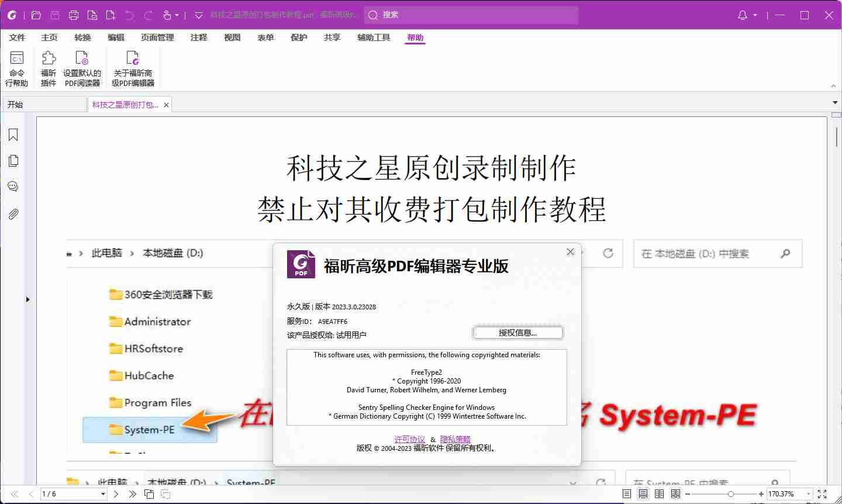The height and width of the screenshot is (504, 842).
Task: Open the document tab list dropdown arrow
Action: point(835,103)
